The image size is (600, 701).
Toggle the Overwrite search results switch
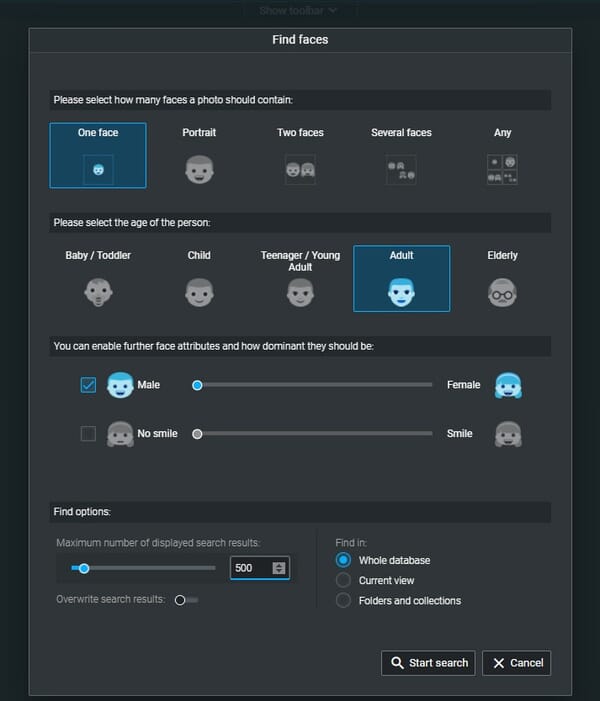[x=185, y=600]
